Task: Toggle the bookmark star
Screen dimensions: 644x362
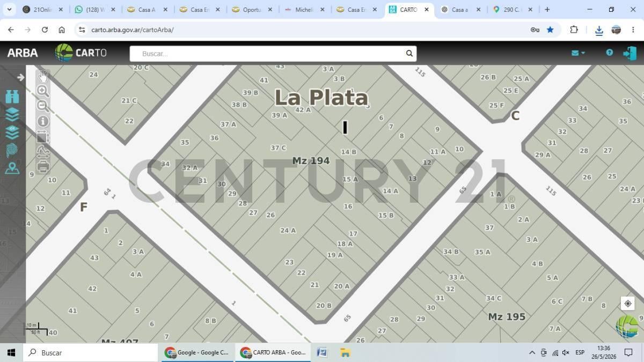Action: (x=550, y=30)
